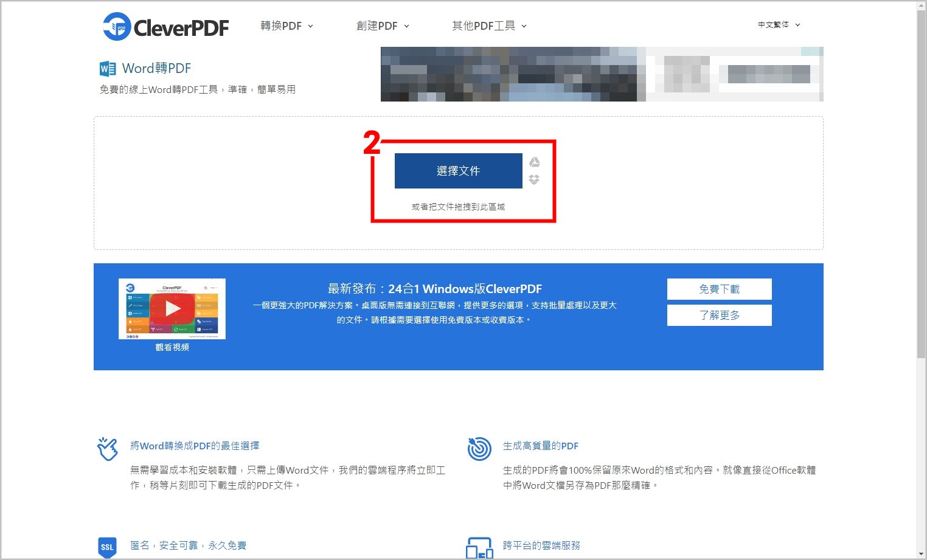Click the CleverPDF logo

click(165, 27)
